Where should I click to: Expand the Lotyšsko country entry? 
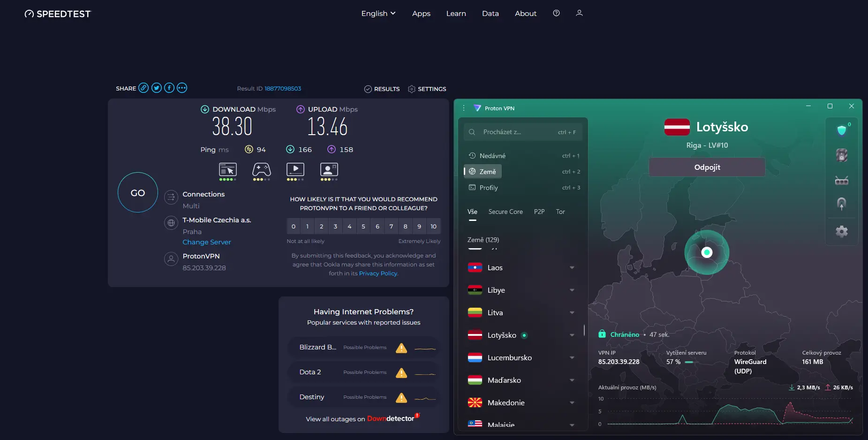[x=572, y=335]
